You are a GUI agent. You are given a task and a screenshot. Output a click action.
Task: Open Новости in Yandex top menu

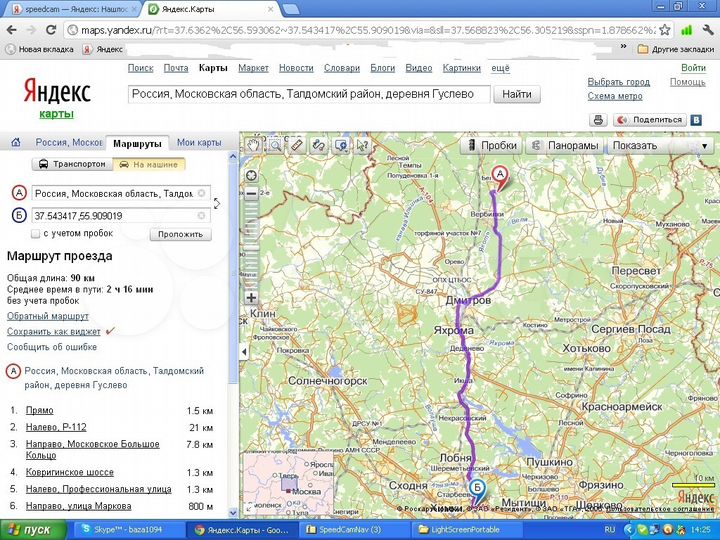[x=296, y=68]
